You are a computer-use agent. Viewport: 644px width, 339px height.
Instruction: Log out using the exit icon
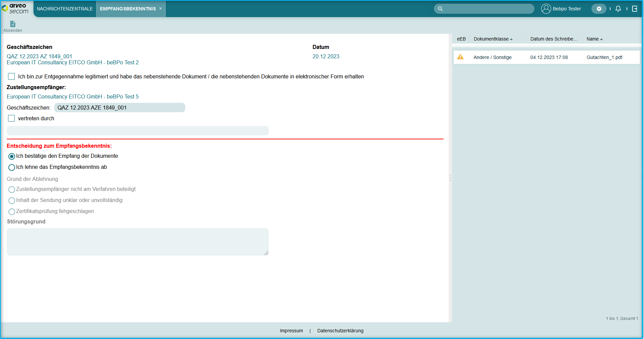pos(635,9)
